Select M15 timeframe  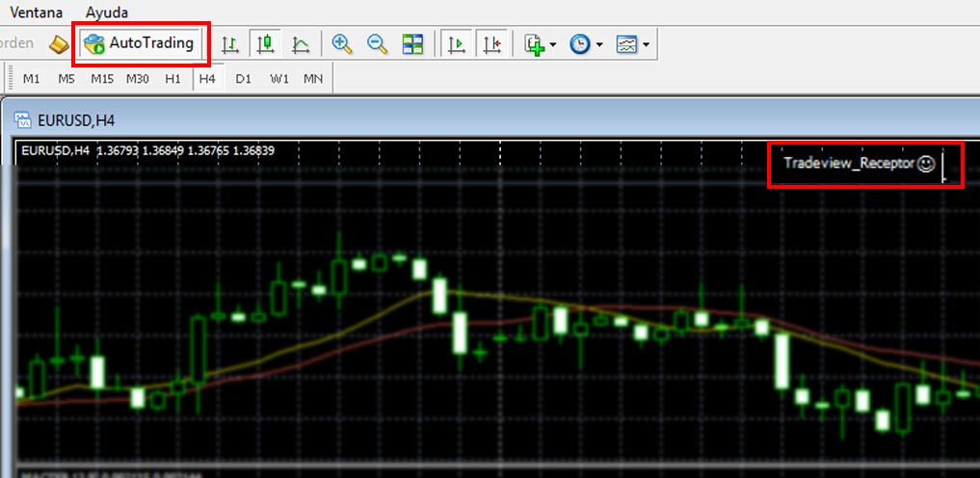102,79
